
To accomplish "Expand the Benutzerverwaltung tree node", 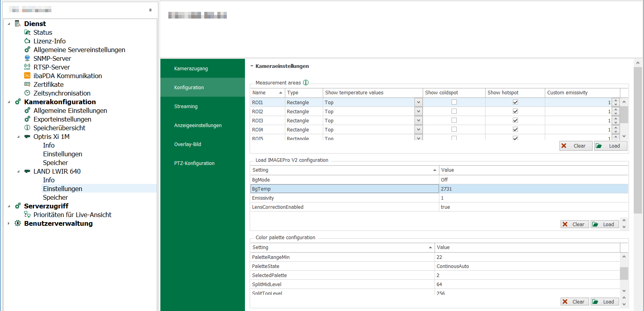I will point(9,223).
